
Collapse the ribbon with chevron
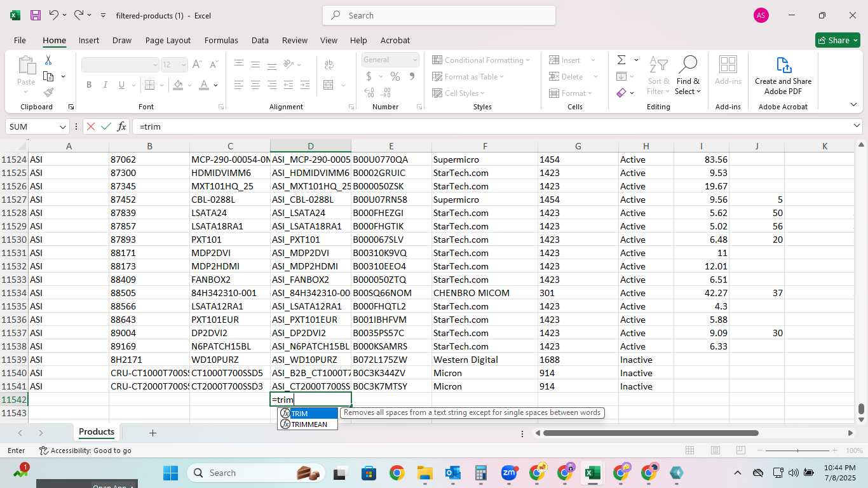coord(853,105)
